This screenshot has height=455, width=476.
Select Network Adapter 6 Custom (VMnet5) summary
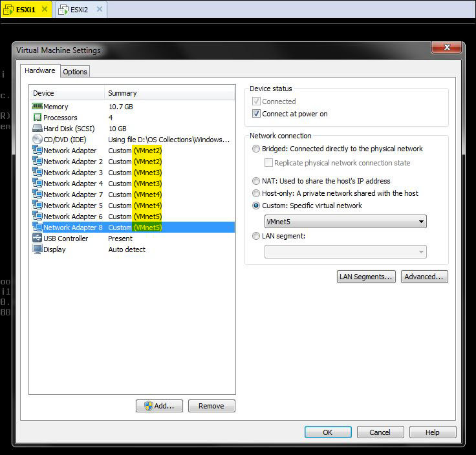click(x=135, y=217)
